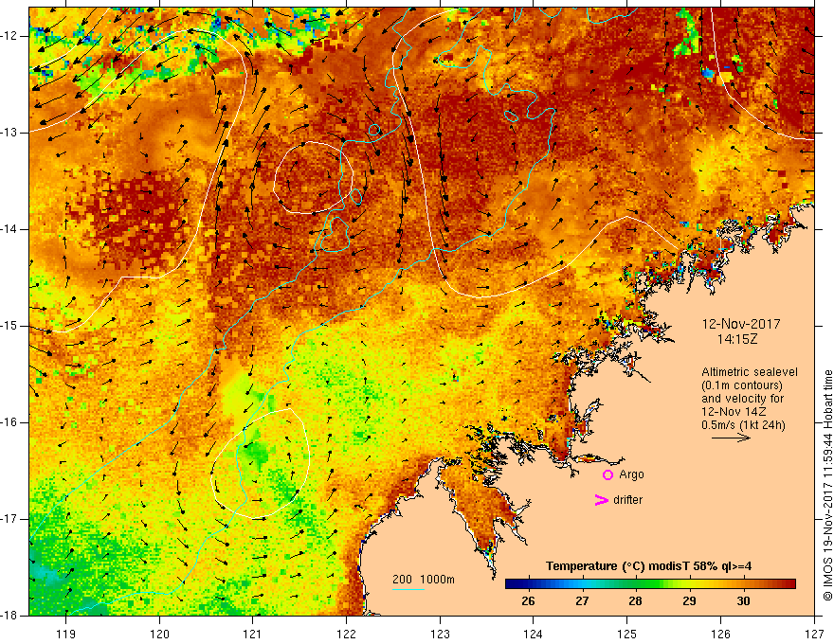
Task: Click the temperature color bar near 30
Action: tap(743, 584)
